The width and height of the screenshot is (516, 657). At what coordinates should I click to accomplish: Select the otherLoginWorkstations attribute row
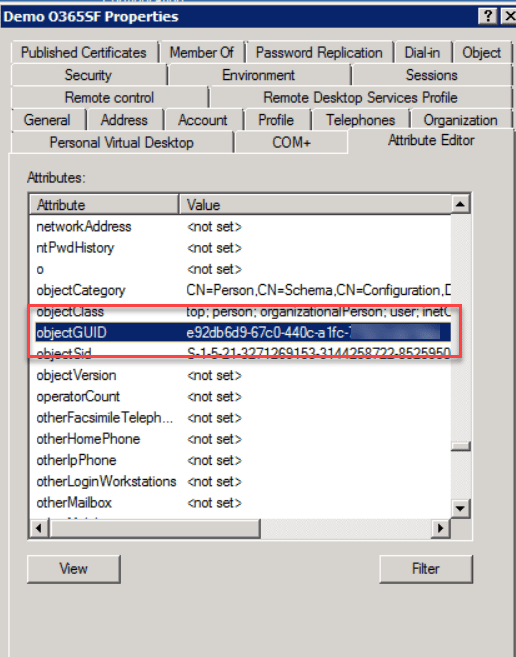click(x=240, y=481)
